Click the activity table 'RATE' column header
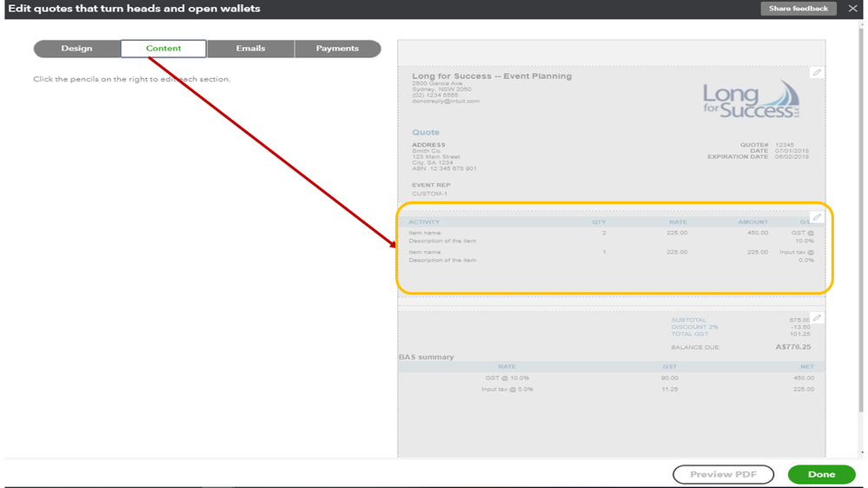868x488 pixels. (678, 222)
